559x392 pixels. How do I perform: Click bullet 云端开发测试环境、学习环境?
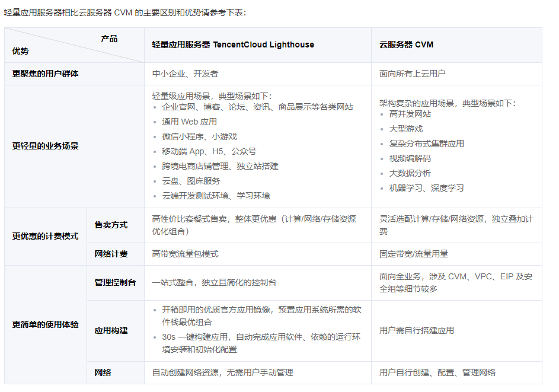pos(216,196)
